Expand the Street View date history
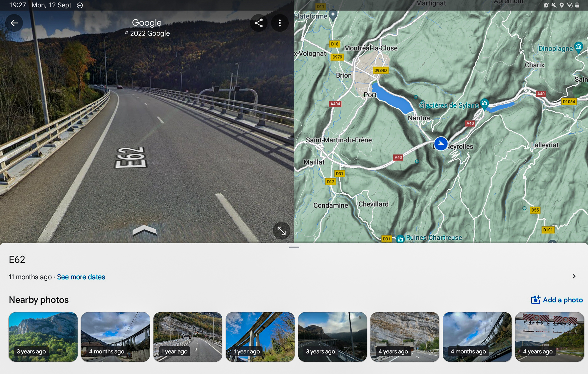The image size is (588, 374). click(81, 276)
